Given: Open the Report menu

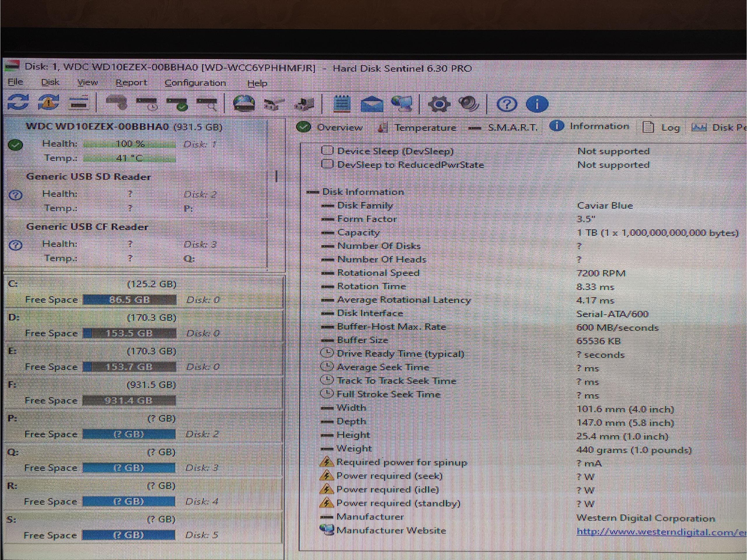Looking at the screenshot, I should click(x=131, y=83).
